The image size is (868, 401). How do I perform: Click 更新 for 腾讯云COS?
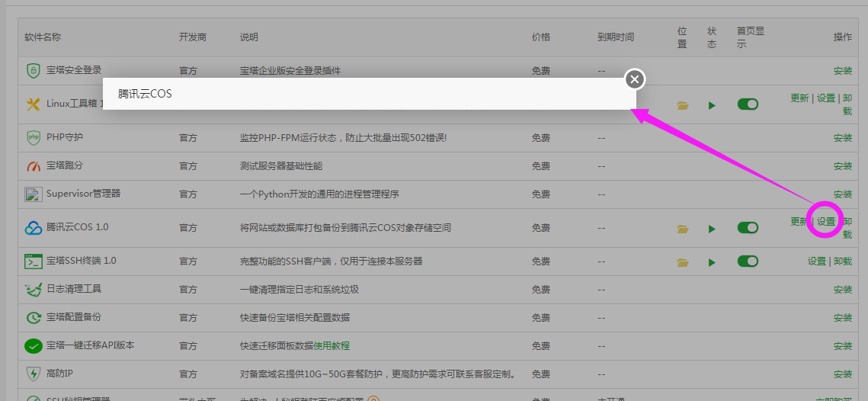click(x=799, y=222)
